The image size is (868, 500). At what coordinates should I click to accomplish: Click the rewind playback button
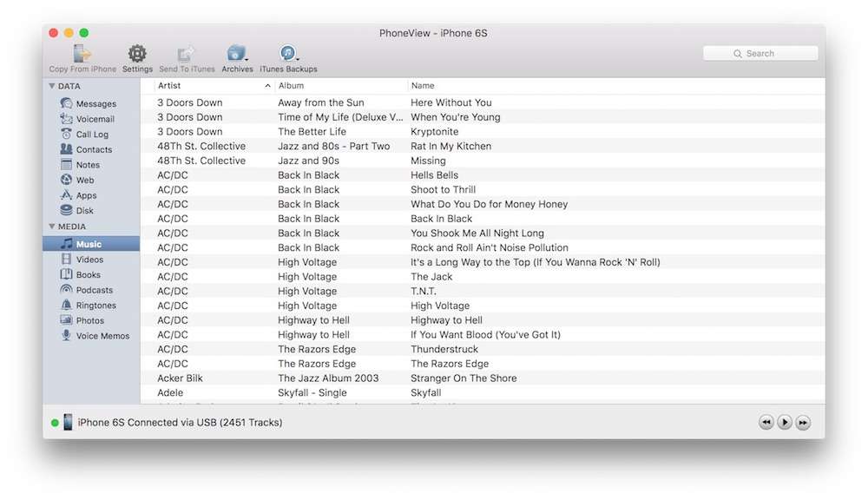[x=766, y=423]
